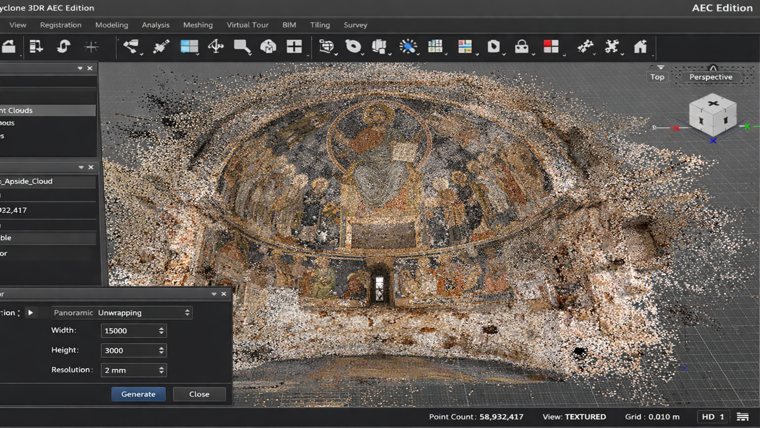Screen dimensions: 760x428
Task: Open dropdown arrow beside the magnifier icon
Action: click(252, 54)
